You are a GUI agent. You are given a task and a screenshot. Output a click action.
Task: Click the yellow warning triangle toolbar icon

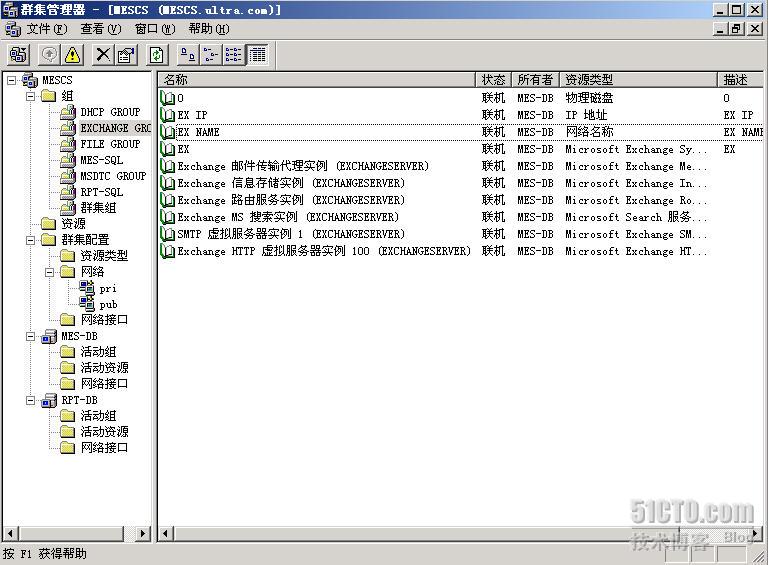point(72,54)
